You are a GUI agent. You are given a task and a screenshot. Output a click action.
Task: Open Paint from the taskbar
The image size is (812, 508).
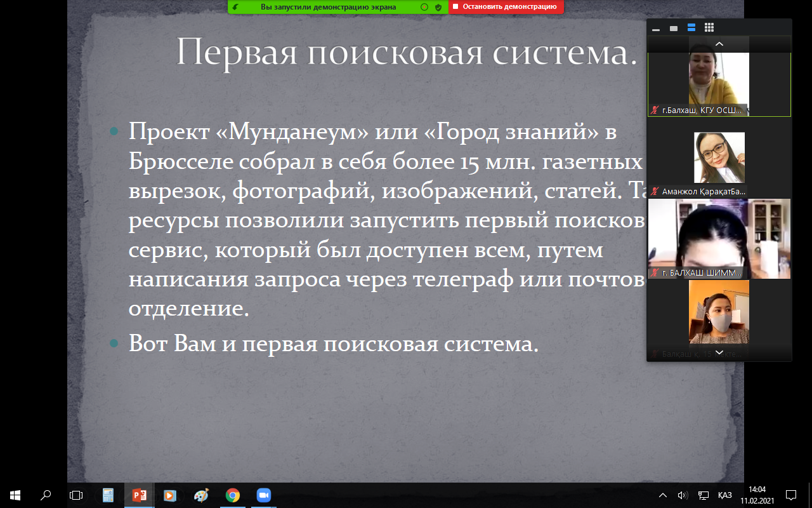[201, 495]
